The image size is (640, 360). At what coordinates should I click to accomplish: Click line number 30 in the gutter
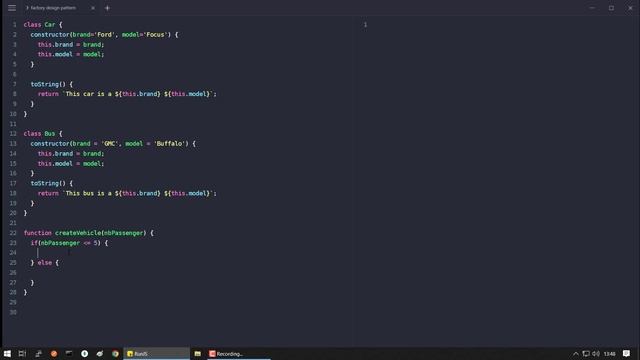13,312
